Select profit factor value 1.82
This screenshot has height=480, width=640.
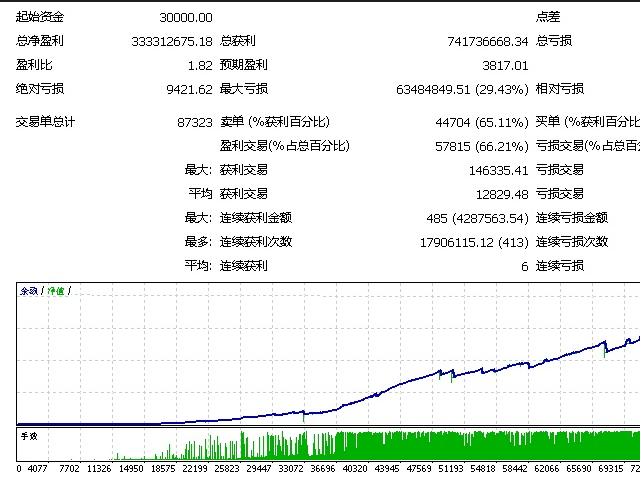200,66
